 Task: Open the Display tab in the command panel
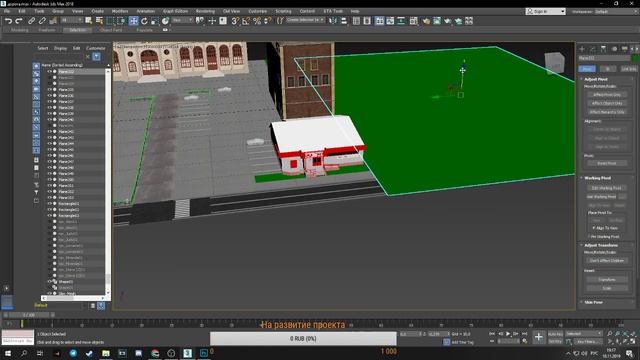coord(624,49)
